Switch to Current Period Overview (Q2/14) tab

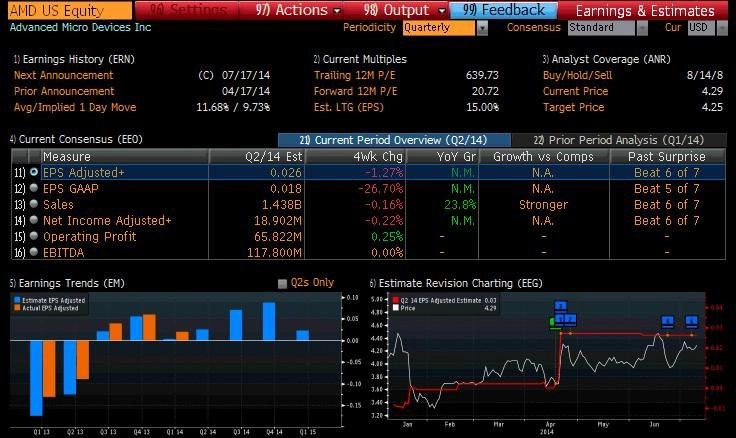(x=394, y=140)
